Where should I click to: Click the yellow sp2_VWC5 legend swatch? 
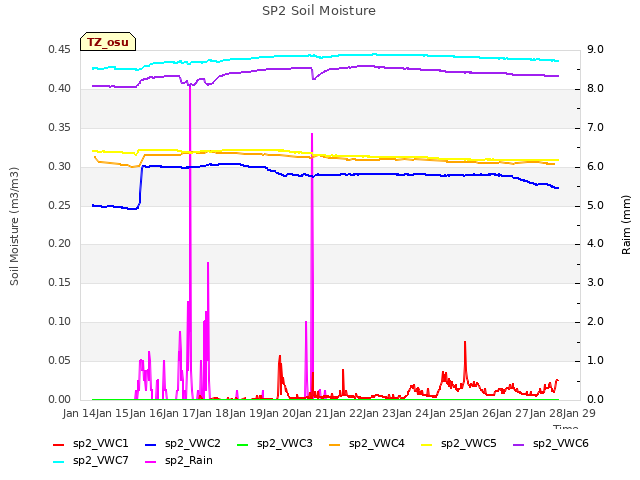pos(427,444)
